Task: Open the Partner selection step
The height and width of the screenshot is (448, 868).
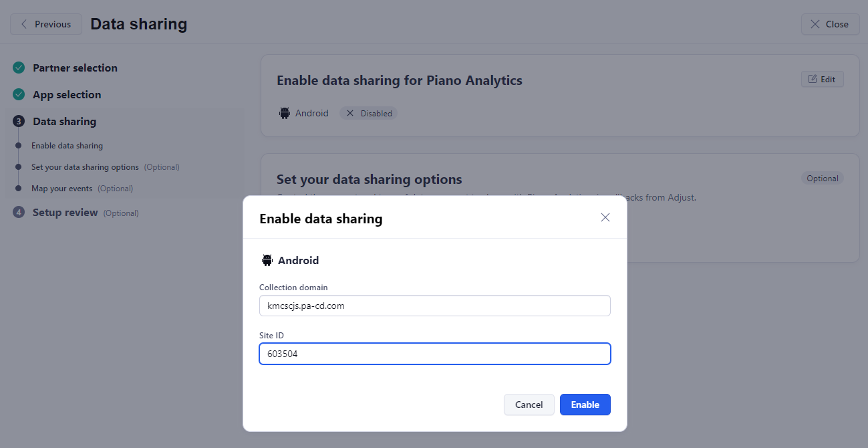Action: click(75, 68)
